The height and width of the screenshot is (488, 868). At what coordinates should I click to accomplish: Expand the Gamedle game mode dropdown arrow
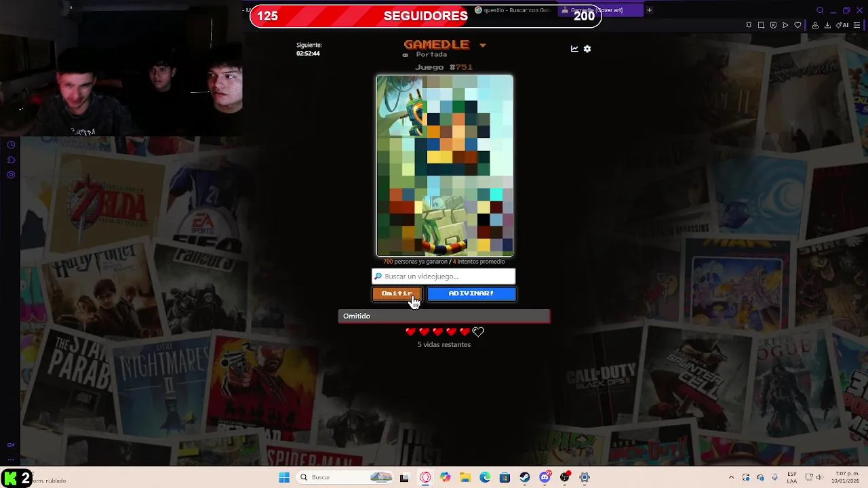point(483,45)
